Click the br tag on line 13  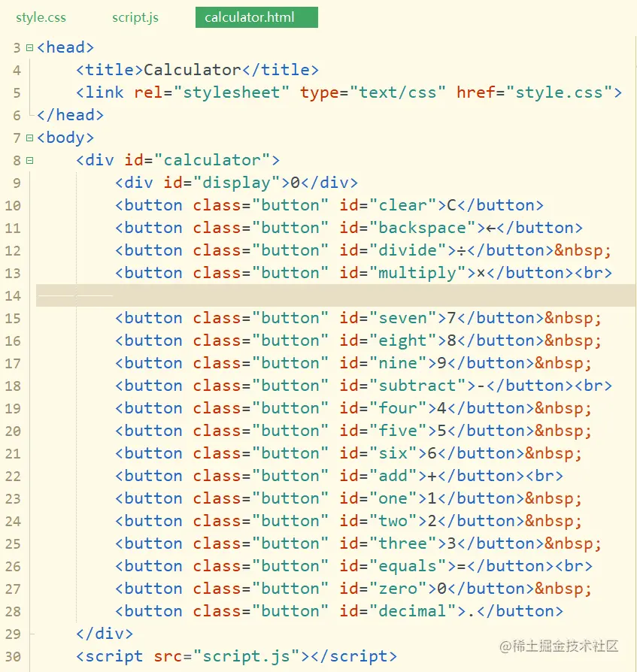593,273
